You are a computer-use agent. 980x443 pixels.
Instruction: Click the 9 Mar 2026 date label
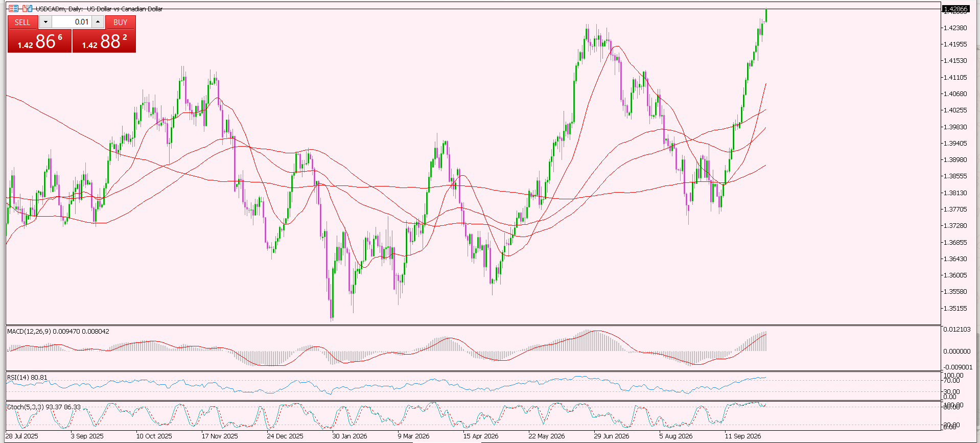tap(414, 436)
